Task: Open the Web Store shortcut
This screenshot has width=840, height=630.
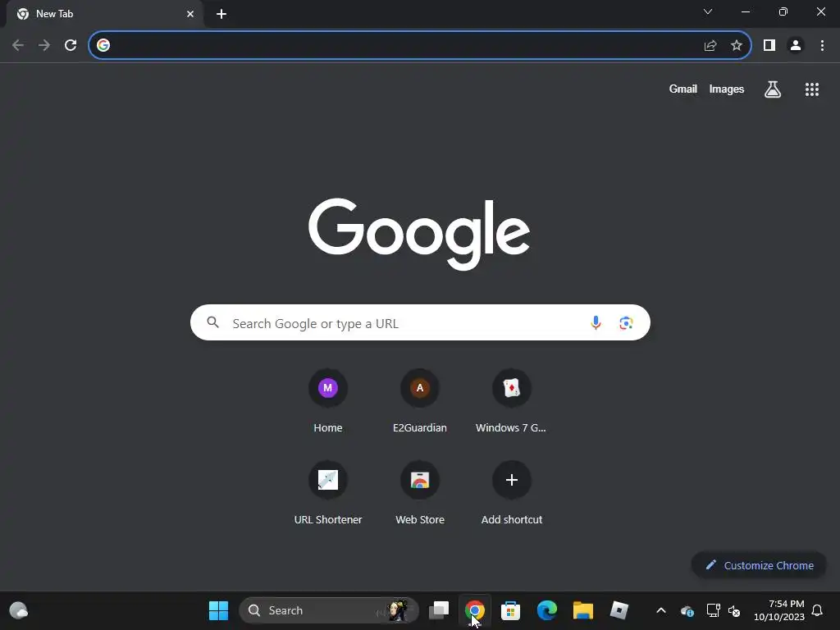Action: pos(420,492)
